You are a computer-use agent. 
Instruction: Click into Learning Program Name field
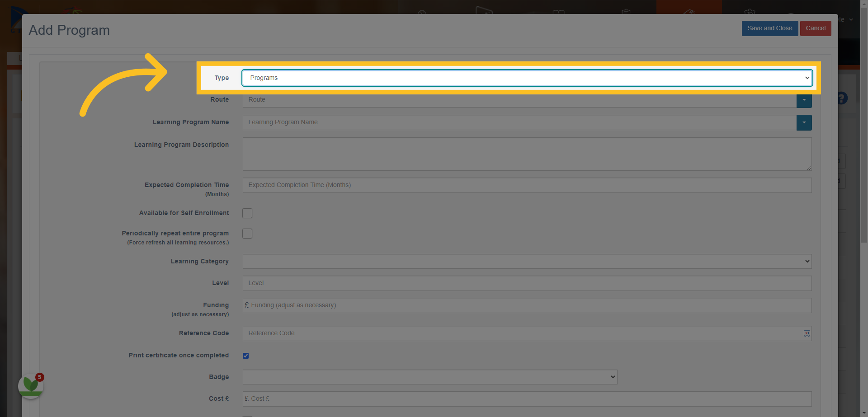[x=519, y=122]
